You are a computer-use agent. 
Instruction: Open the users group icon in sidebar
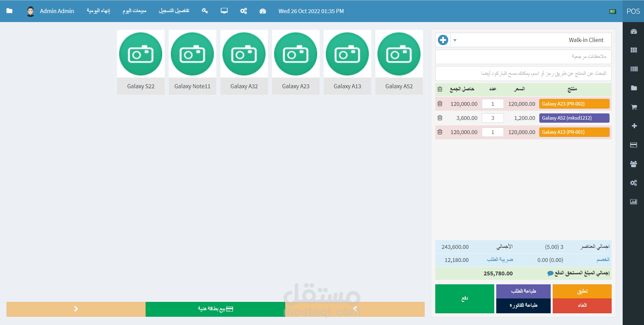[634, 164]
